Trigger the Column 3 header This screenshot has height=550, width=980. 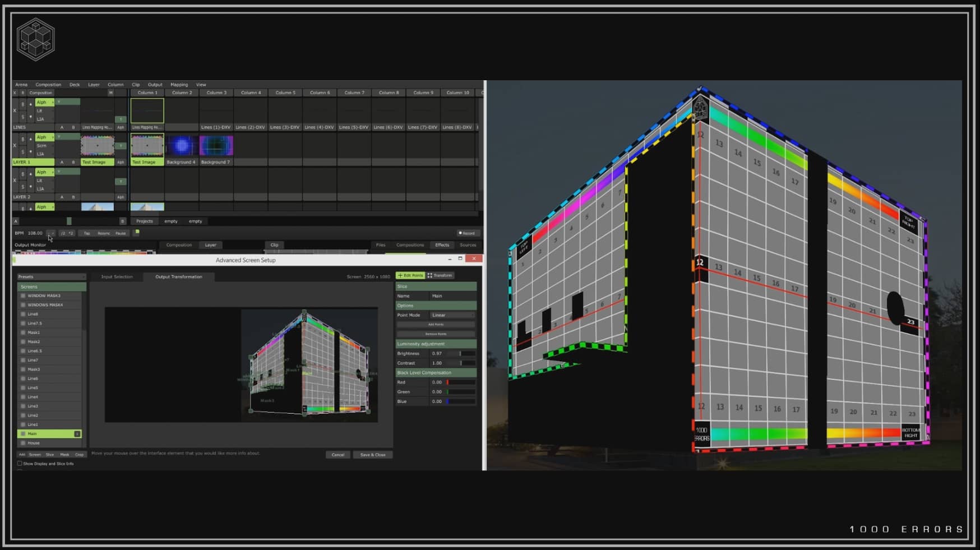[x=216, y=93]
